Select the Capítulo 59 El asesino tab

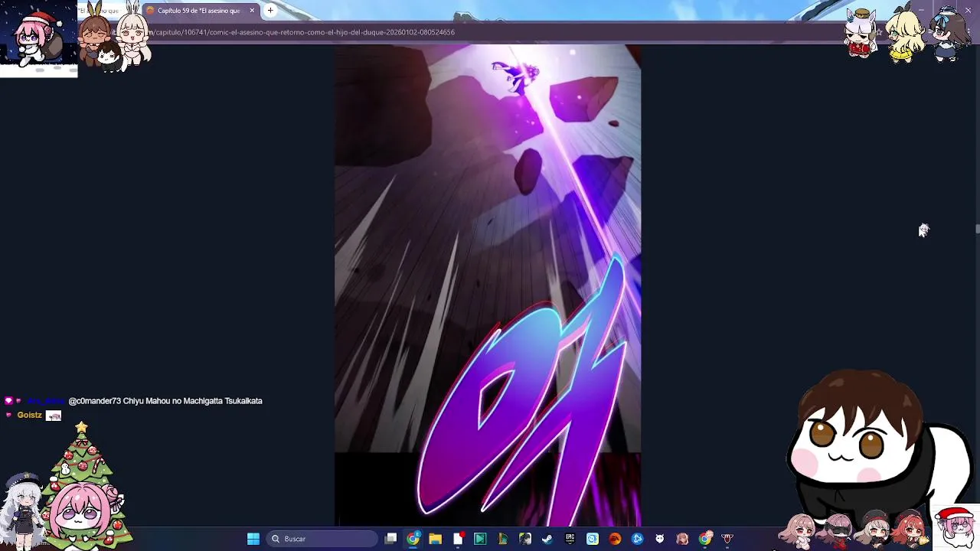click(199, 11)
